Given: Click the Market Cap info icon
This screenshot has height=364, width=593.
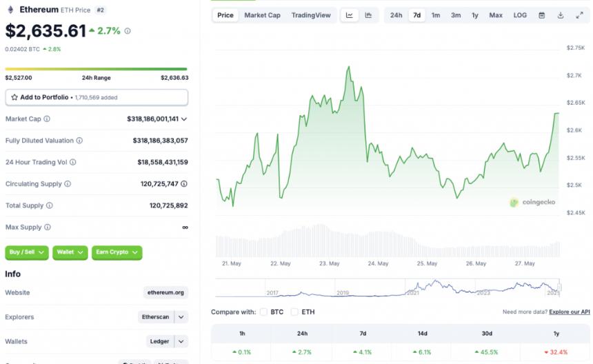Looking at the screenshot, I should pos(47,119).
